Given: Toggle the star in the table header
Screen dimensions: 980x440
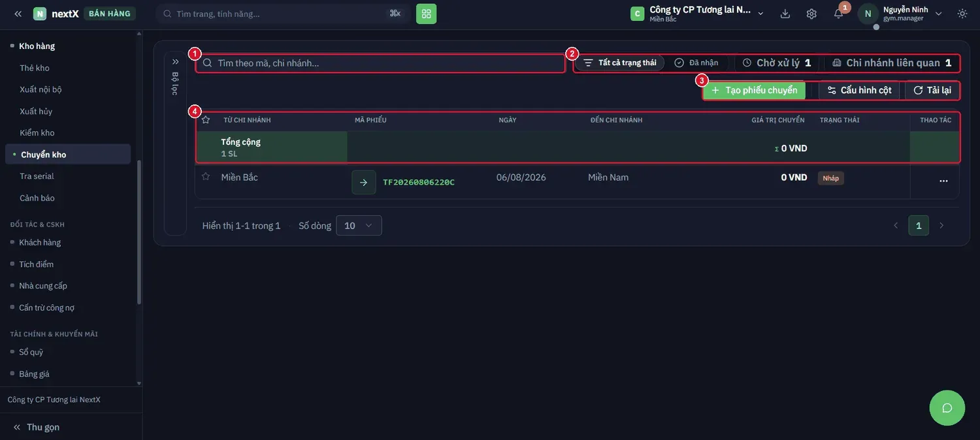Looking at the screenshot, I should coord(206,120).
